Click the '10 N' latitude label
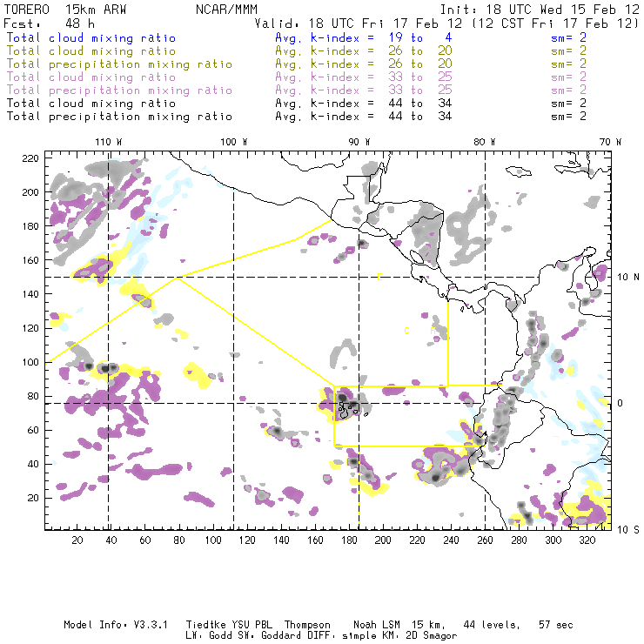 628,278
